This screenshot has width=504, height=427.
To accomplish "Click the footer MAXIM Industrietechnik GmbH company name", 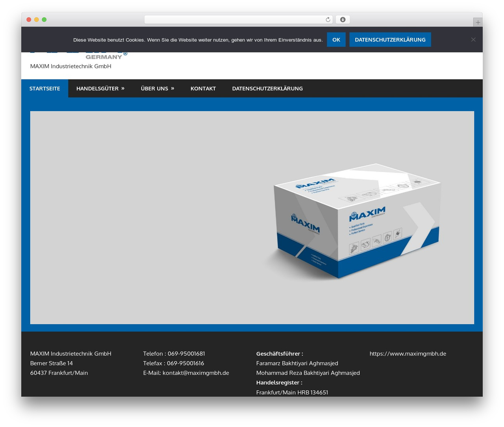I will 71,353.
